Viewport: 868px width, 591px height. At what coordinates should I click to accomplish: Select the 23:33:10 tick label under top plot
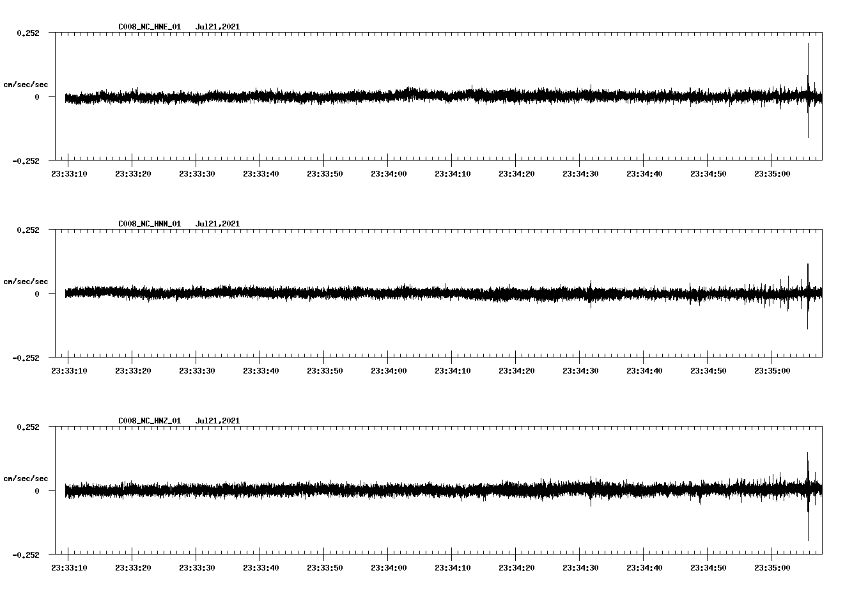[x=70, y=173]
